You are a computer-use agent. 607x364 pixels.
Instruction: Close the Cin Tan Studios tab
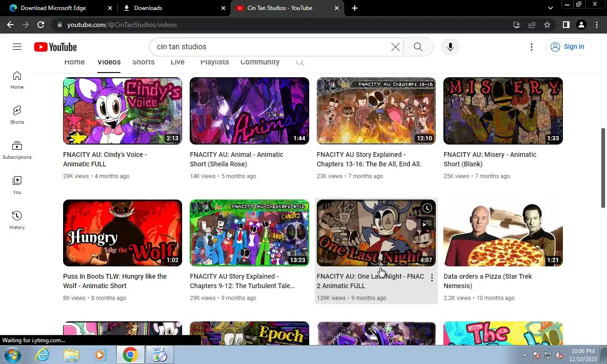[337, 8]
